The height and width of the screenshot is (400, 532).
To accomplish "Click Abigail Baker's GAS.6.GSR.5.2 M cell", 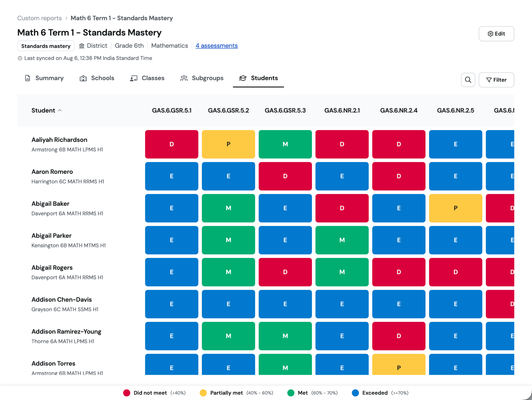I will click(x=228, y=208).
